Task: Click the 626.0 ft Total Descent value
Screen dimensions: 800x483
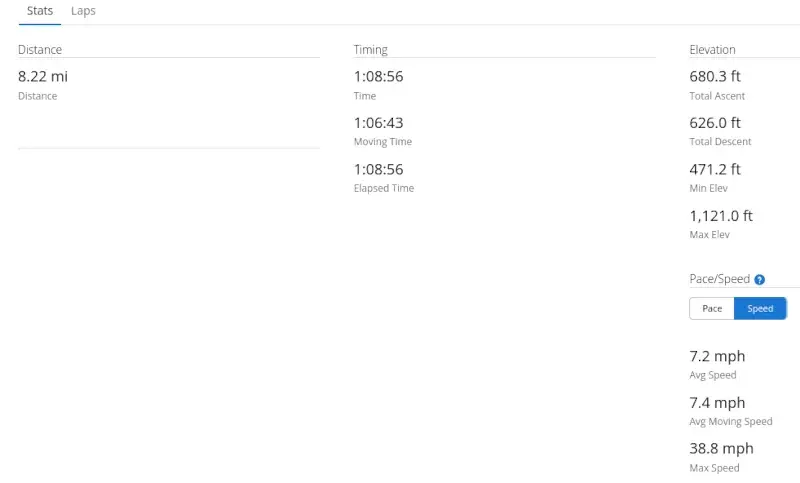Action: (715, 123)
